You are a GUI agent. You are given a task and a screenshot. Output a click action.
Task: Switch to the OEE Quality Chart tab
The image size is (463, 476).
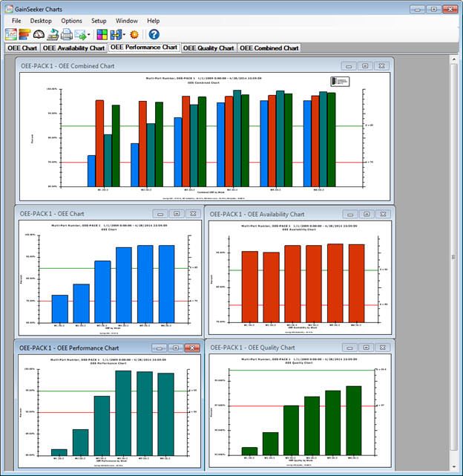click(209, 48)
